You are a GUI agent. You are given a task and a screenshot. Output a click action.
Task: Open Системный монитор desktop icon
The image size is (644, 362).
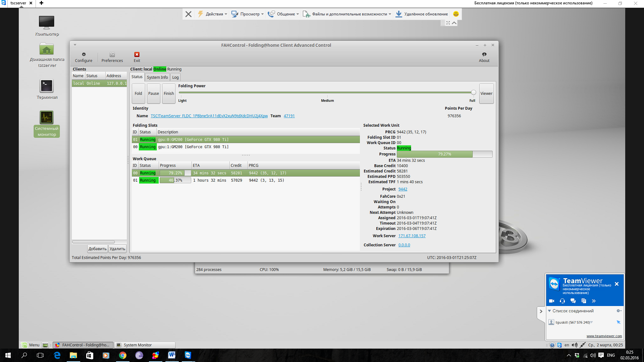[47, 118]
